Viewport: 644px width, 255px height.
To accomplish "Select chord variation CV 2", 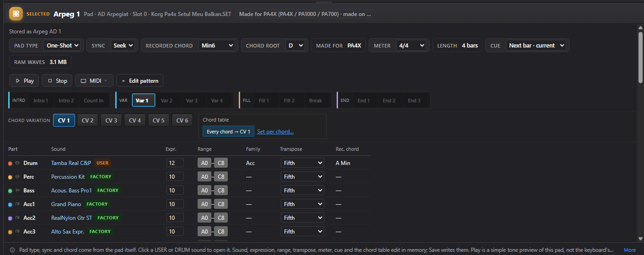I will (88, 121).
